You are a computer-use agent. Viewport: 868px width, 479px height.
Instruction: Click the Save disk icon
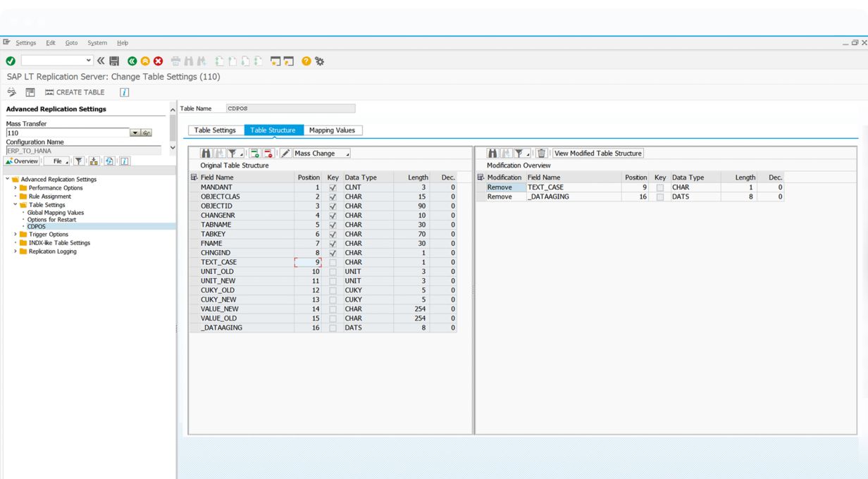114,61
